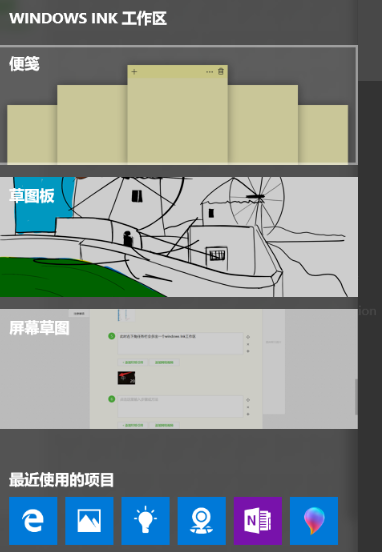Open the sticky note ellipsis menu
This screenshot has width=382, height=552.
(x=209, y=72)
